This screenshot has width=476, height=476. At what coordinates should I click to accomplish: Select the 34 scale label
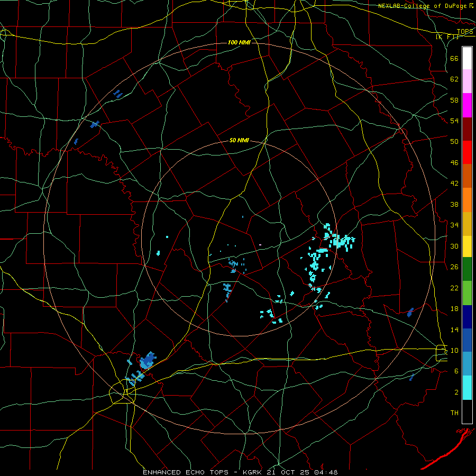(454, 225)
